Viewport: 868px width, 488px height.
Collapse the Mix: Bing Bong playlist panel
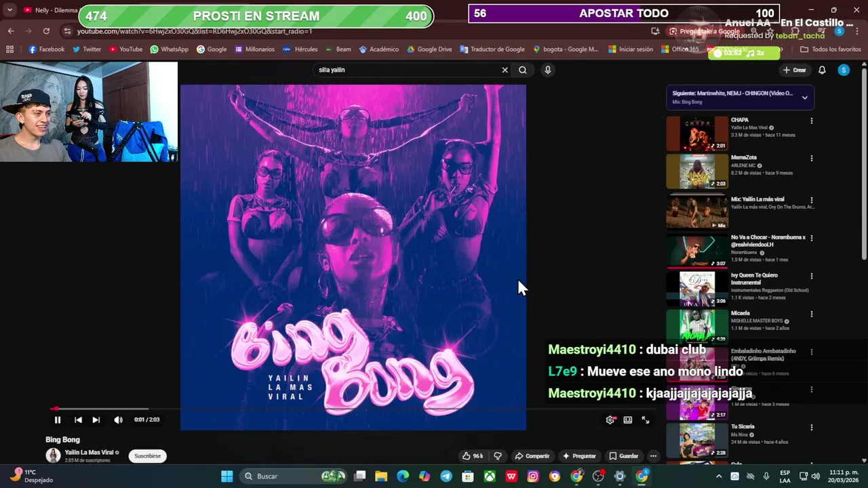[x=805, y=98]
